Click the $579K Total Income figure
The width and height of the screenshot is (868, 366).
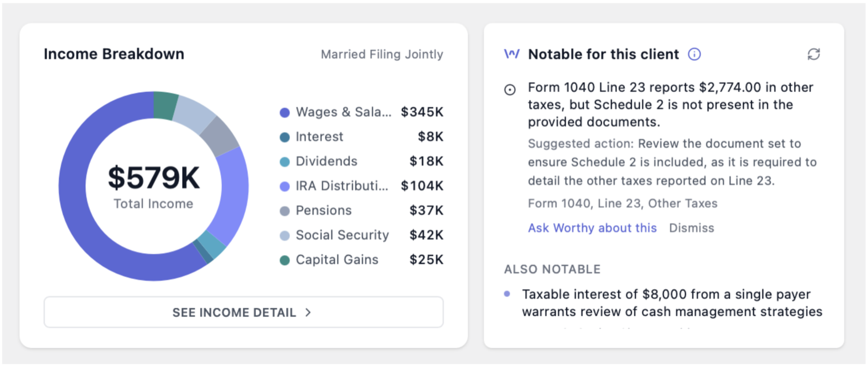click(x=154, y=178)
